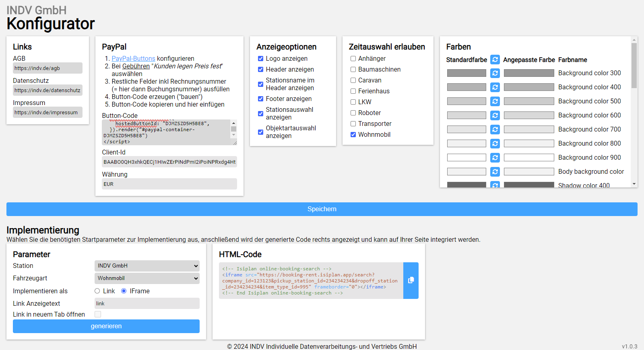Reset Body background color to its default color

[495, 172]
